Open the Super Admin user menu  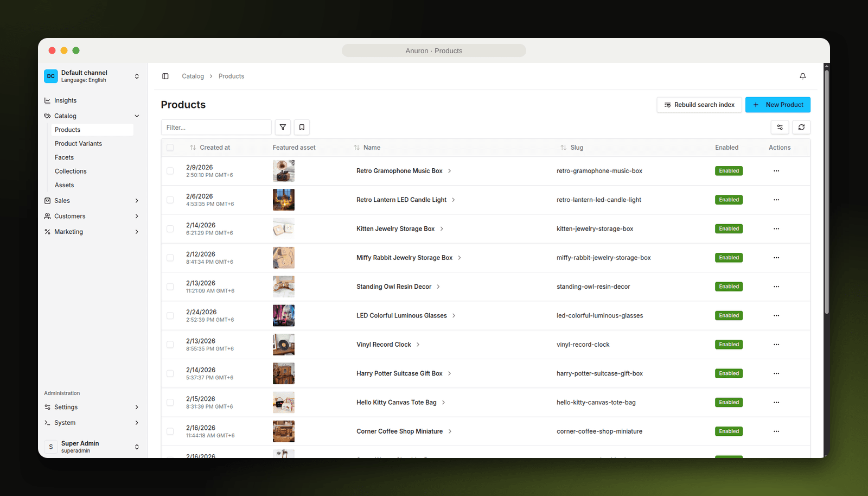point(92,447)
